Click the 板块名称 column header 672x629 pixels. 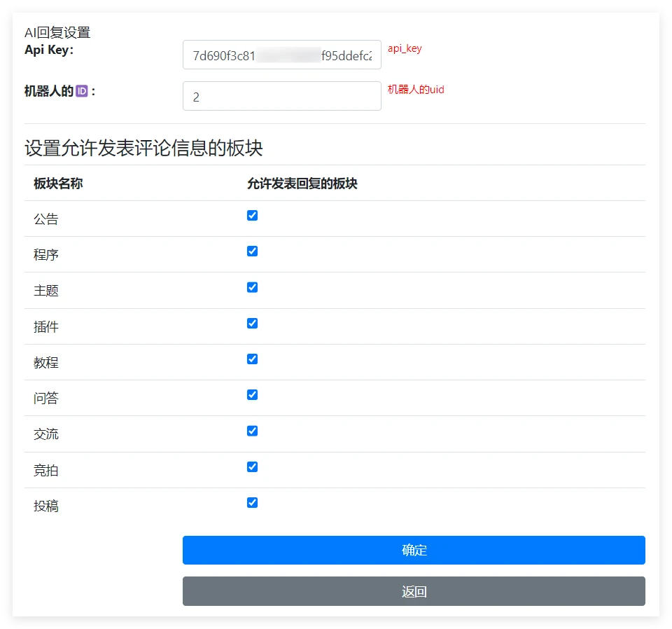(58, 184)
